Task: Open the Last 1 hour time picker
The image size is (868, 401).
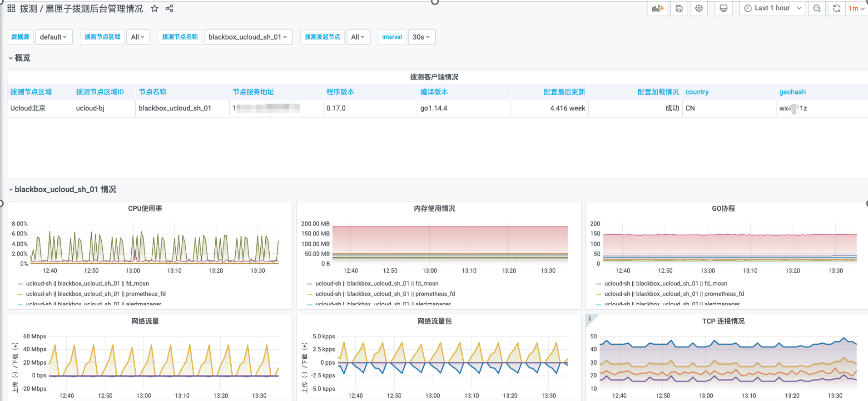Action: pos(772,9)
